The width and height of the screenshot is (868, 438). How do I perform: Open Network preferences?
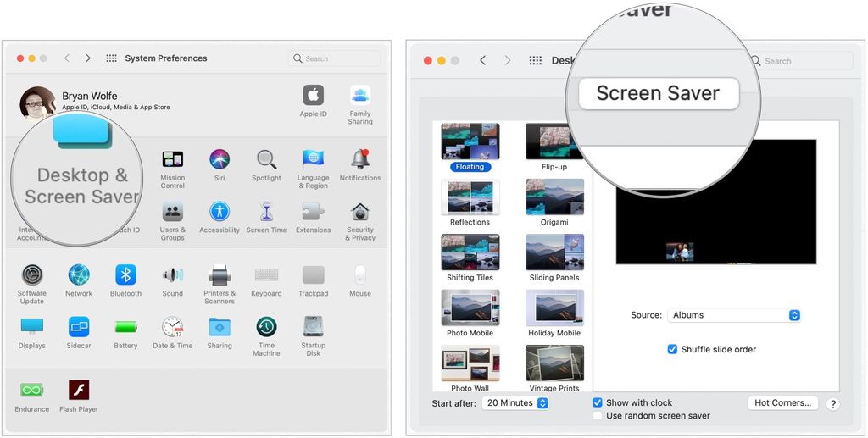(x=79, y=274)
